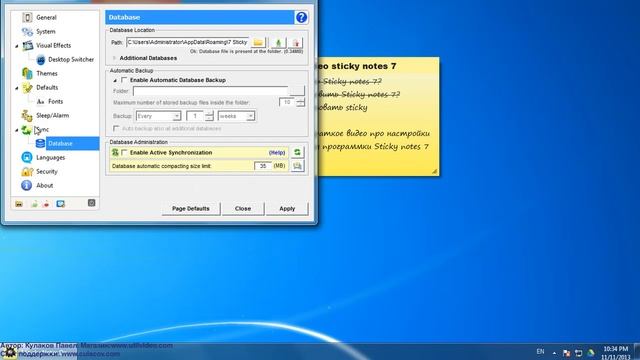
Task: Click the gray square icon in sidebar toolbar
Action: click(91, 203)
